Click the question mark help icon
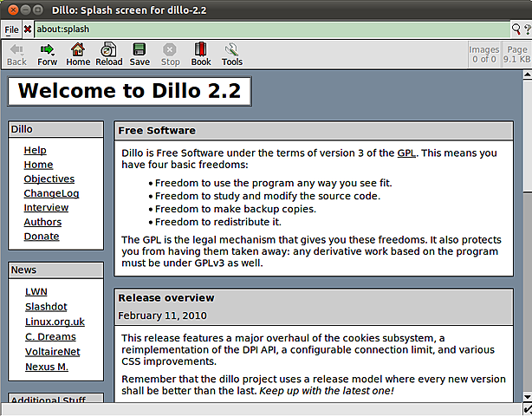Viewport: 532px width, 416px height. (x=528, y=29)
